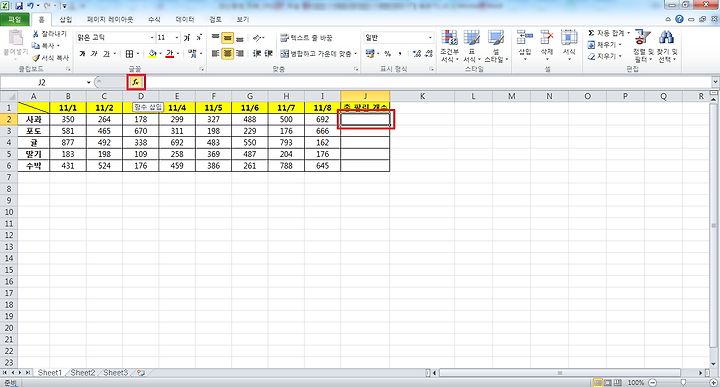The image size is (720, 387).
Task: Click Wrap Text (텍스트 줄 바꿈)
Action: pos(306,38)
